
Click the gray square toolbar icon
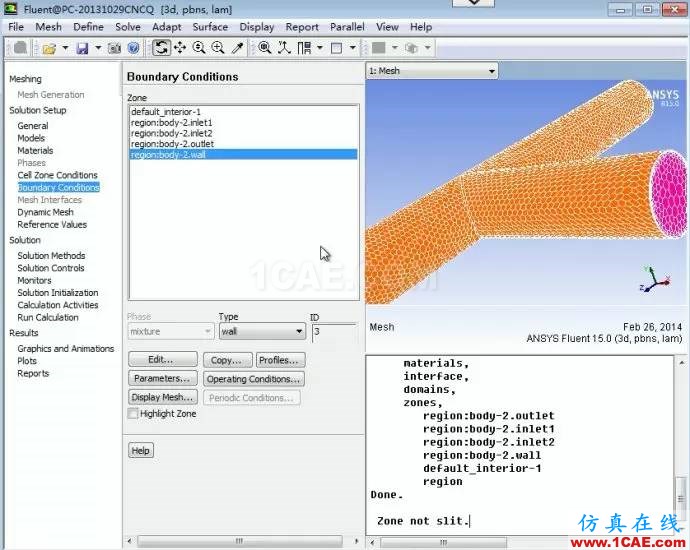378,48
